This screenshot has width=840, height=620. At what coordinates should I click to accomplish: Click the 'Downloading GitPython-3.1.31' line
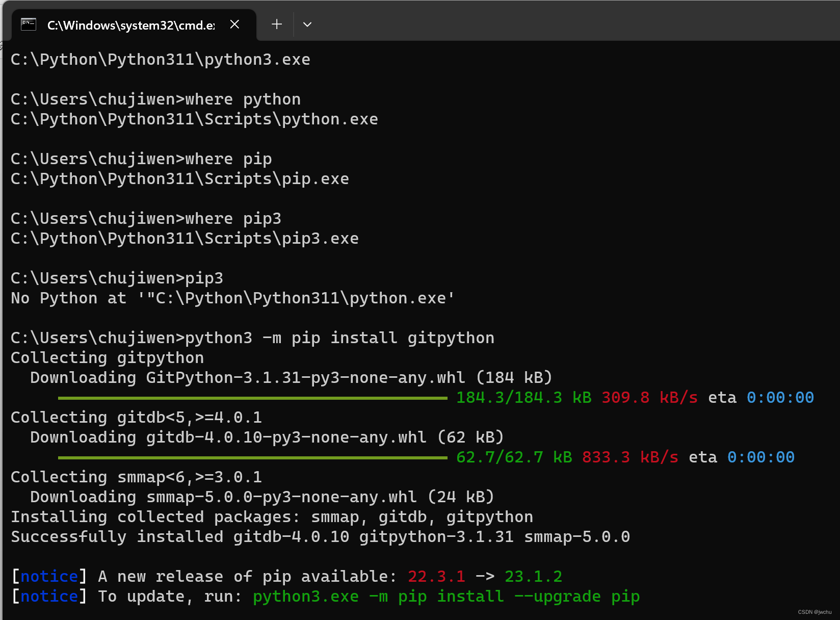[291, 378]
